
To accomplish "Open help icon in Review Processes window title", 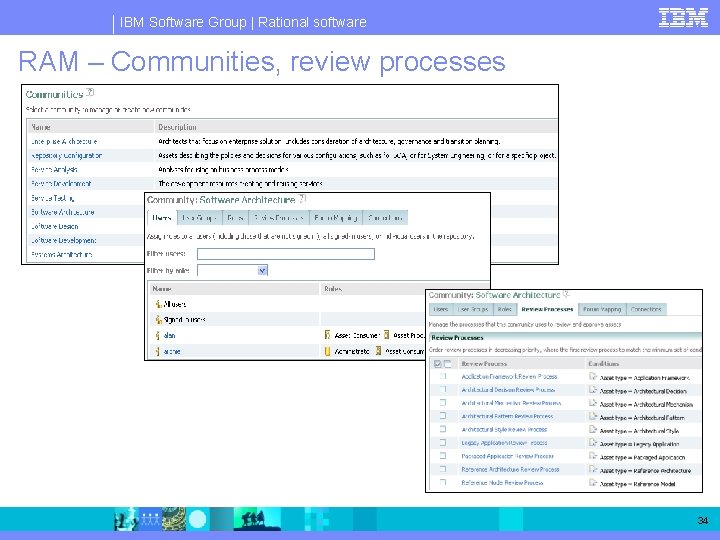I will pyautogui.click(x=566, y=294).
